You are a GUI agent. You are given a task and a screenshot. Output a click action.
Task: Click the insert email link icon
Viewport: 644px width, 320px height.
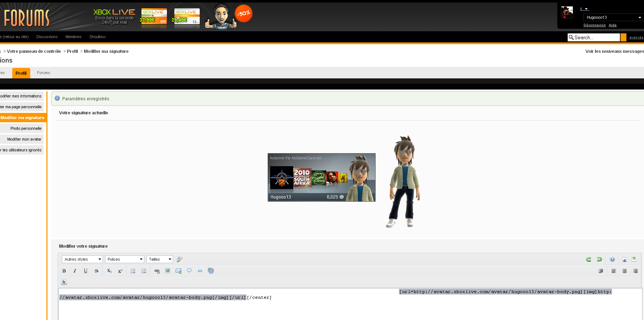tap(178, 271)
